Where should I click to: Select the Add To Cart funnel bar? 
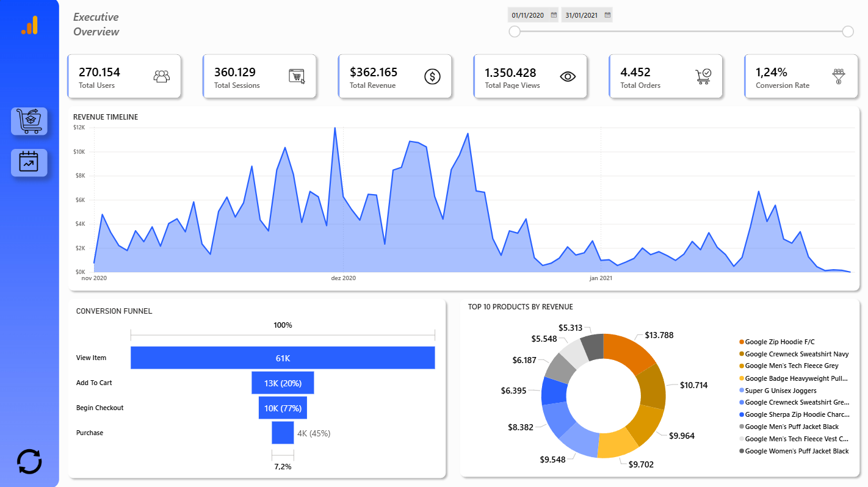tap(283, 383)
